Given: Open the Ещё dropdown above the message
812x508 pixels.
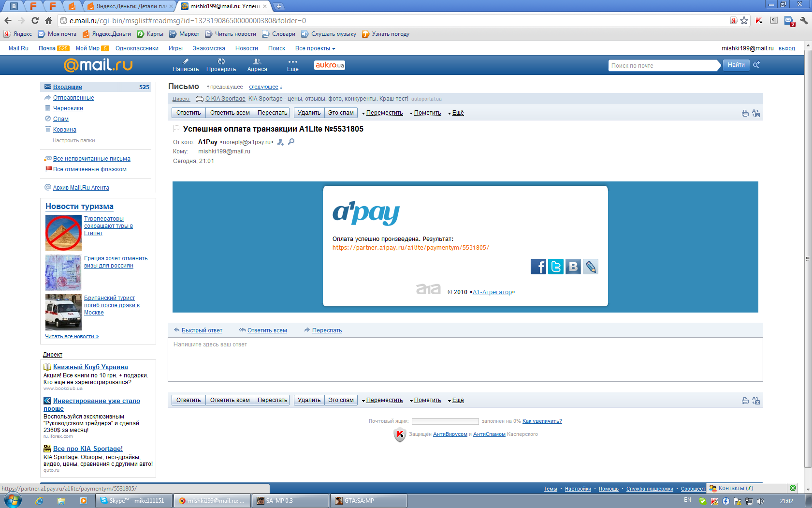Looking at the screenshot, I should [x=456, y=113].
